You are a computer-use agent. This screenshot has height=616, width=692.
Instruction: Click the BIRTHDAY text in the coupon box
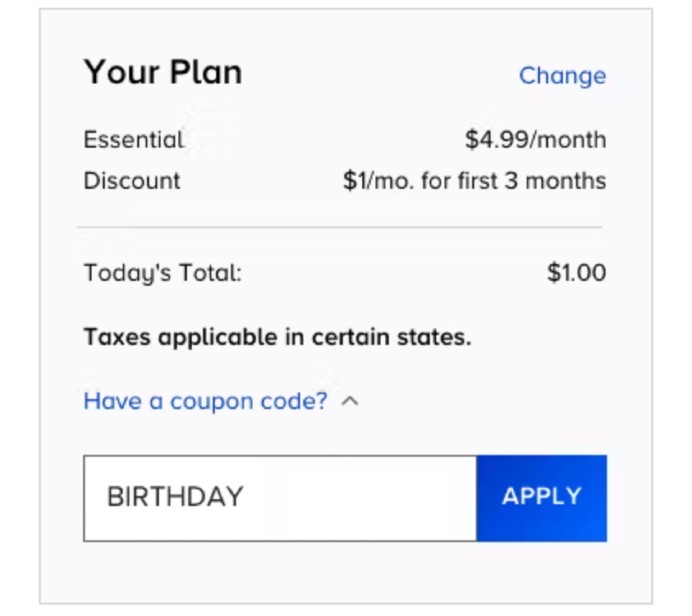pyautogui.click(x=175, y=497)
